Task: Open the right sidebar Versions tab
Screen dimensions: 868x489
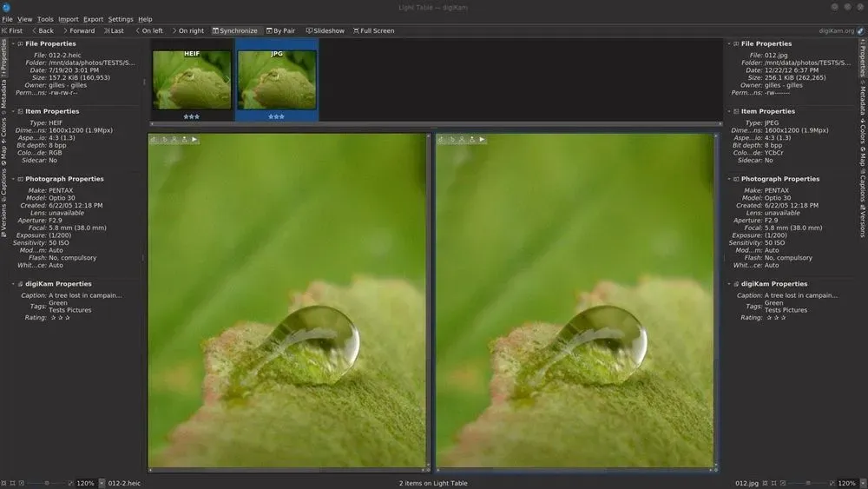Action: (x=863, y=221)
